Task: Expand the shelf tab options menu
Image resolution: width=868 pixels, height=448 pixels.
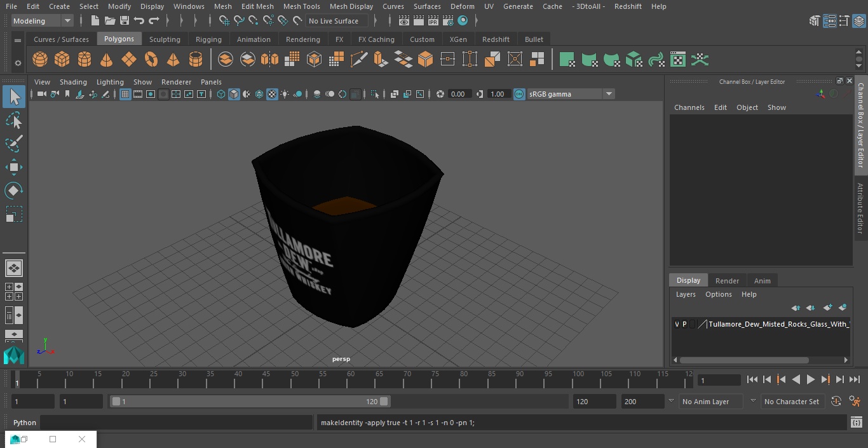Action: coord(18,40)
